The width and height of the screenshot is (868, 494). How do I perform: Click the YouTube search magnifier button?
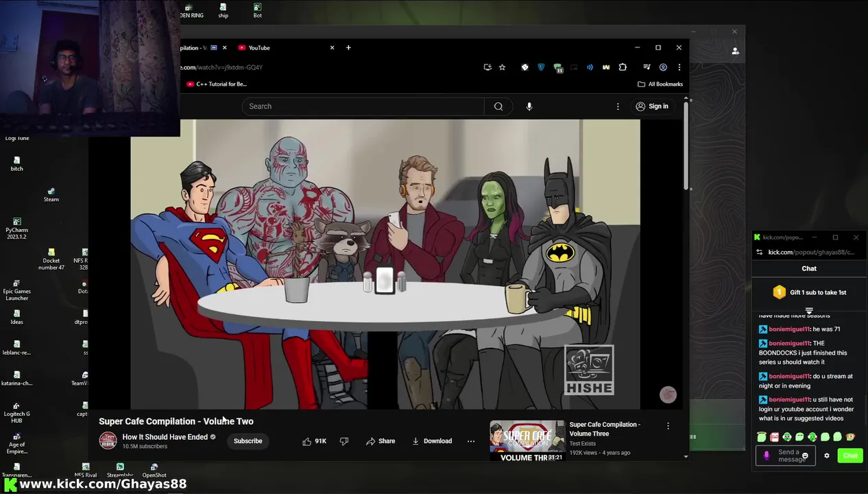[x=498, y=106]
